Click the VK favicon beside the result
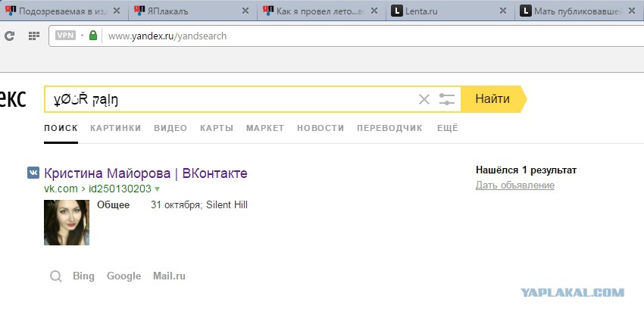Image resolution: width=644 pixels, height=315 pixels. (33, 173)
